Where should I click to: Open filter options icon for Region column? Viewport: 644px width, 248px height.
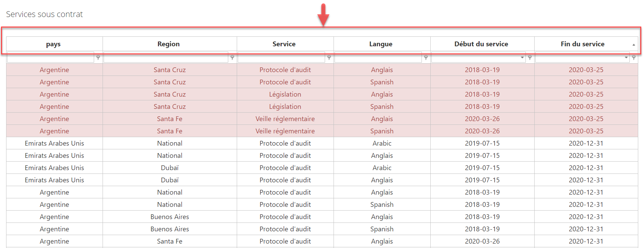(232, 57)
